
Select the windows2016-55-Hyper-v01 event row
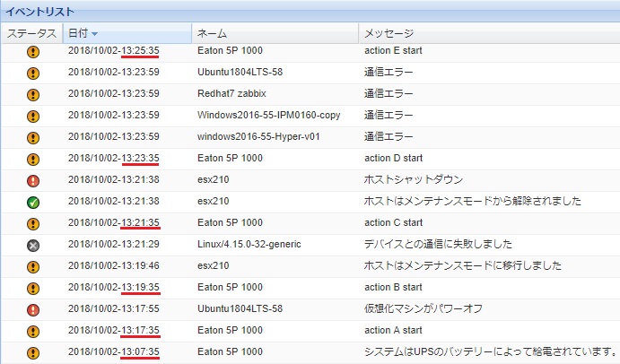258,136
